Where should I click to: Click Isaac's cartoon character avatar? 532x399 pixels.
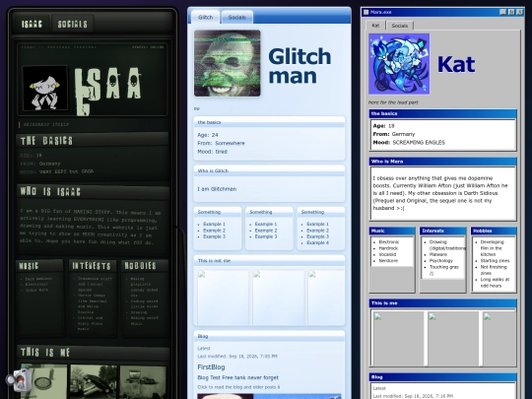[45, 89]
